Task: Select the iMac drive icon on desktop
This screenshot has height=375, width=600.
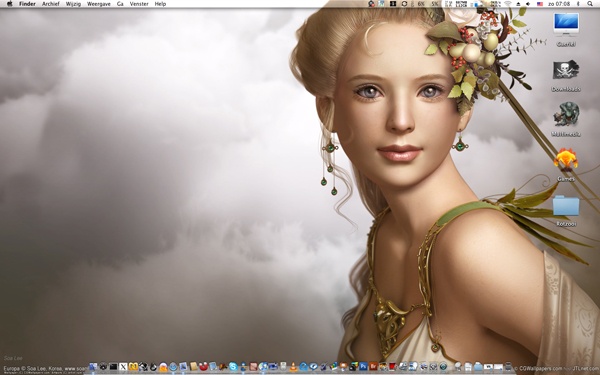Action: [x=566, y=23]
